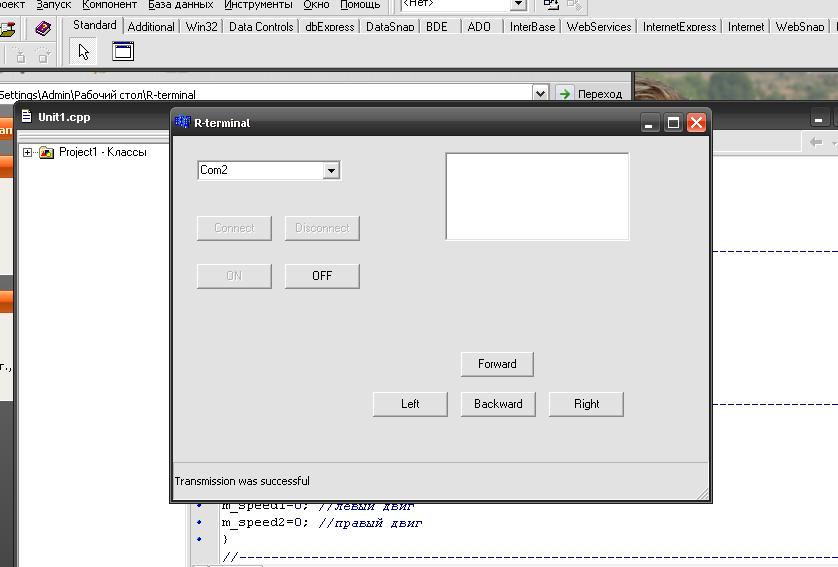Switch to the Data Controls palette tab
Image resolution: width=838 pixels, height=567 pixels.
(261, 27)
